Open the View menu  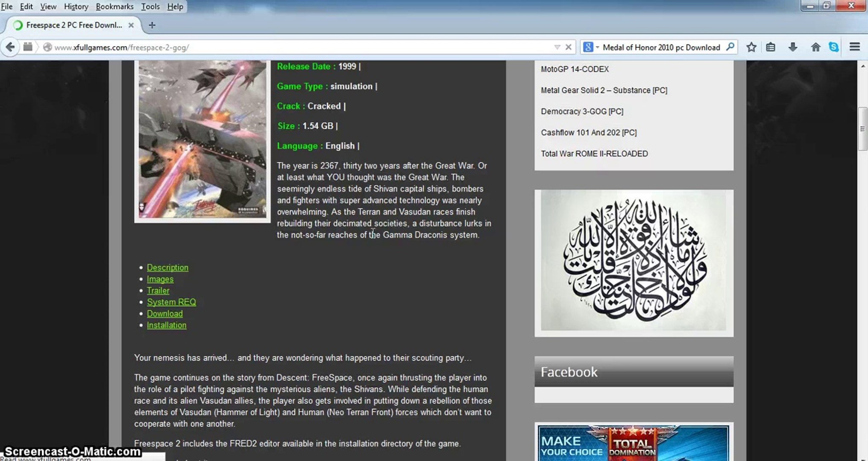tap(48, 6)
